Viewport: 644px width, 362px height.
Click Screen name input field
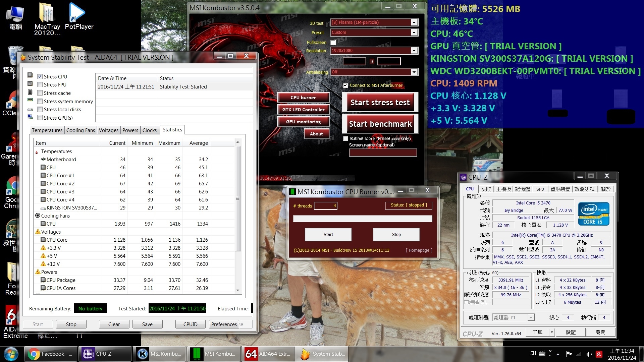point(383,153)
